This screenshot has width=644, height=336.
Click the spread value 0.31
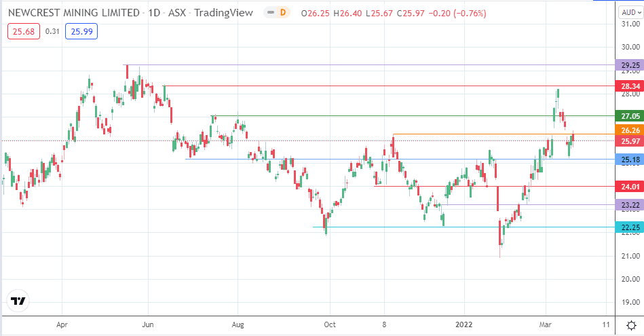[x=52, y=32]
